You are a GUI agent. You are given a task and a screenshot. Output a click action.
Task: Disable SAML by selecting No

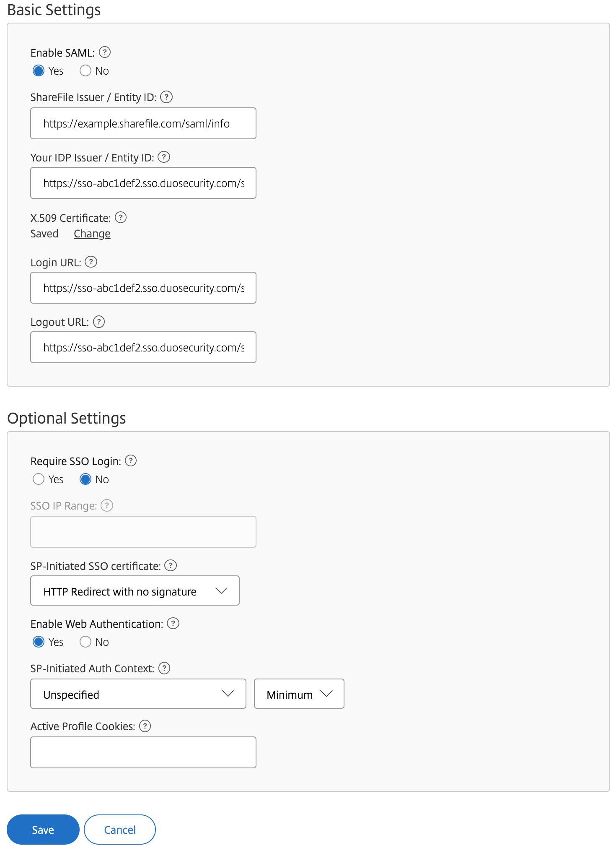pyautogui.click(x=85, y=70)
